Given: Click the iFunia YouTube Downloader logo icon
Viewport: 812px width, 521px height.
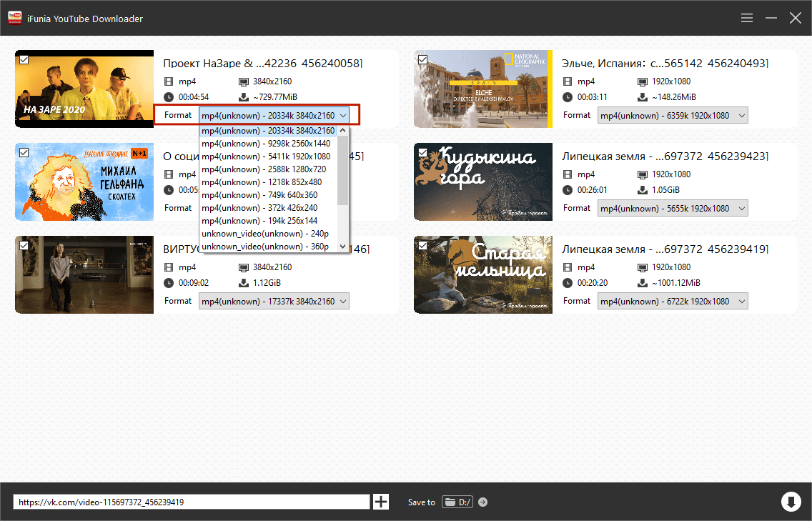Looking at the screenshot, I should (15, 18).
